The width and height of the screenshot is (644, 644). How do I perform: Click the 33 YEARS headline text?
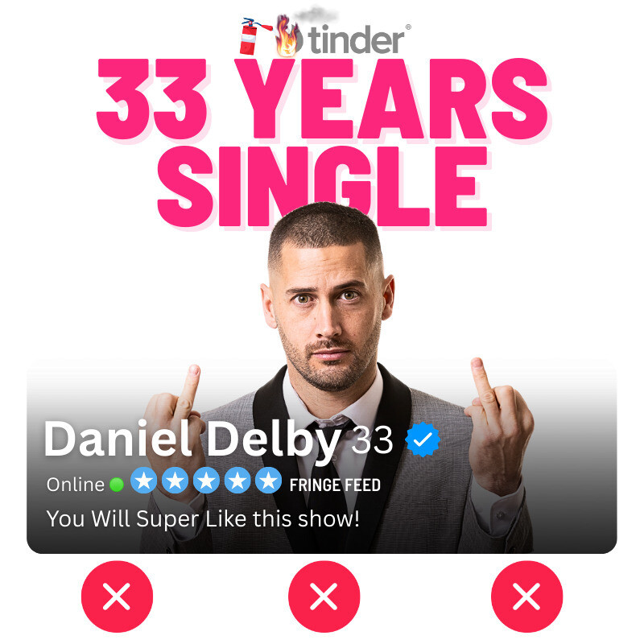click(x=323, y=99)
